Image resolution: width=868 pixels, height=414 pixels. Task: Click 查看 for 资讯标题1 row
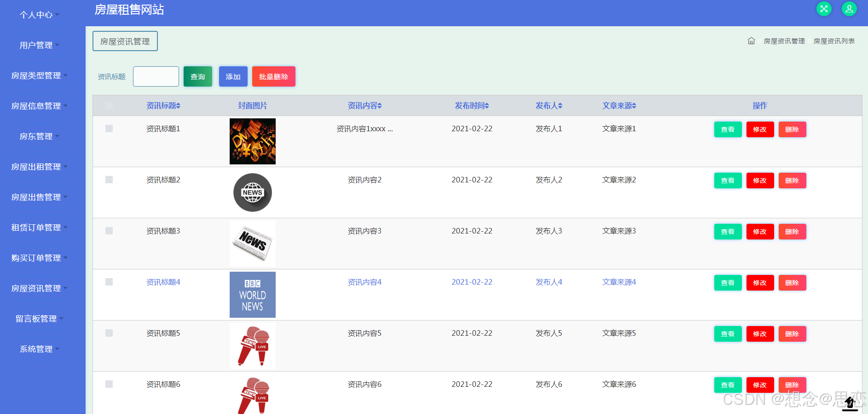coord(728,129)
